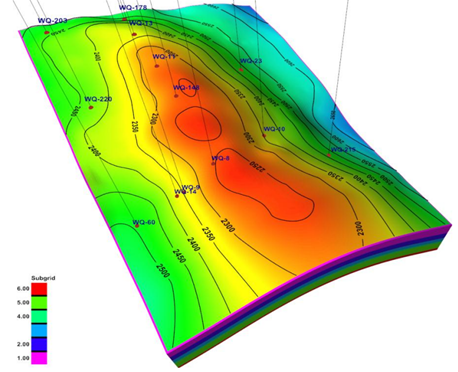Pick the dark blue 2.00 legend swatch
The width and height of the screenshot is (458, 372).
click(39, 344)
